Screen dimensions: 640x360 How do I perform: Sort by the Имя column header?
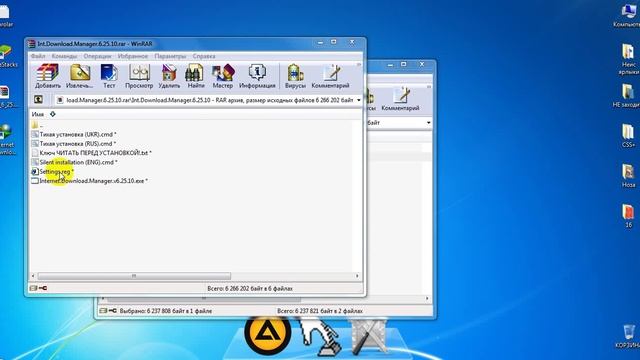tap(38, 114)
